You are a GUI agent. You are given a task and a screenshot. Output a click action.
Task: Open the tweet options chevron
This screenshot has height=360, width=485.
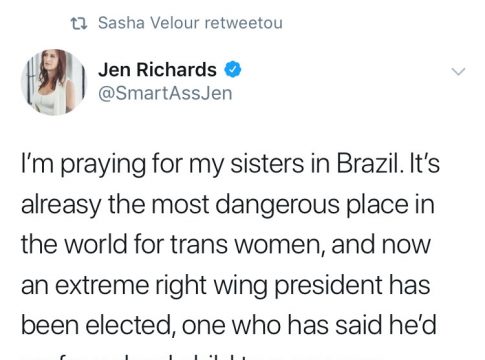coord(458,71)
